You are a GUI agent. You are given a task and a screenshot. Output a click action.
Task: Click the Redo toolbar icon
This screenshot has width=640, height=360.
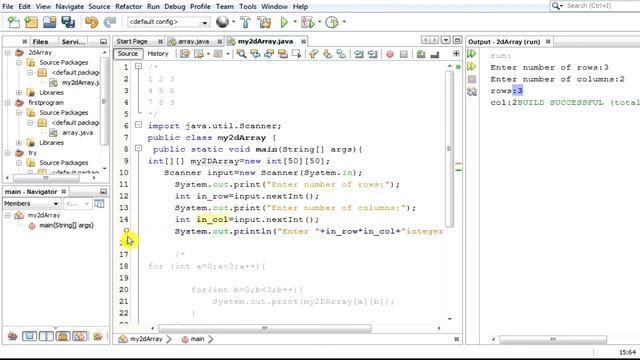[x=109, y=22]
